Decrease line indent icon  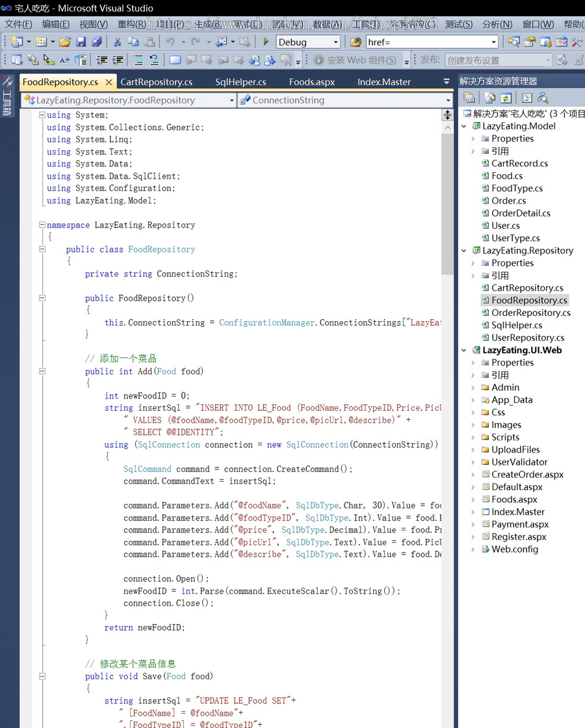point(102,60)
